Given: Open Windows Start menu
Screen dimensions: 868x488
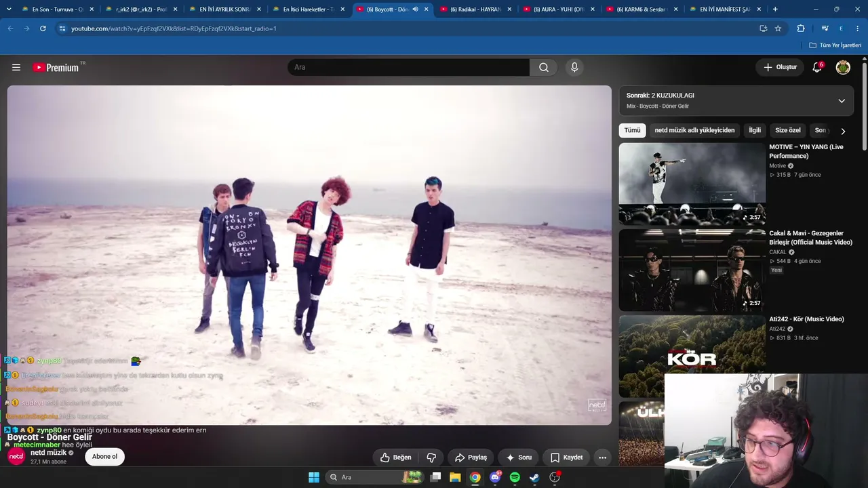Looking at the screenshot, I should tap(314, 477).
